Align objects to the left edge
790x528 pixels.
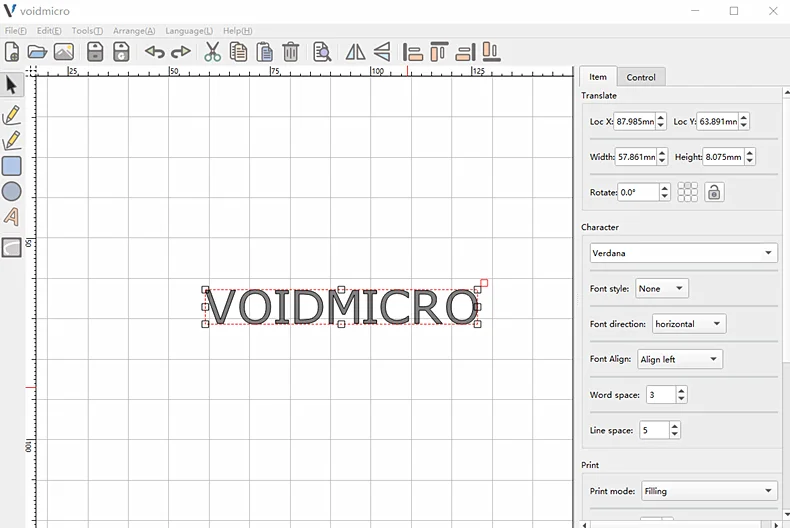413,52
